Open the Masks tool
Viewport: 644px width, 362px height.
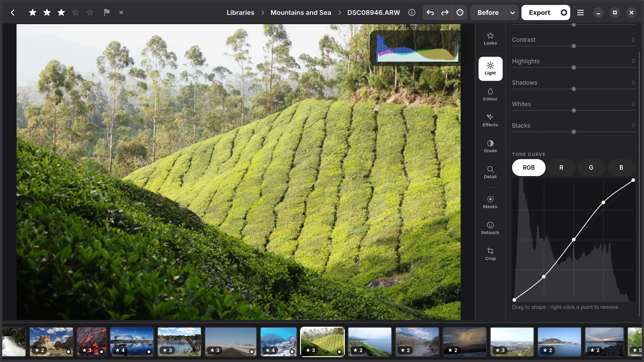[x=490, y=202]
